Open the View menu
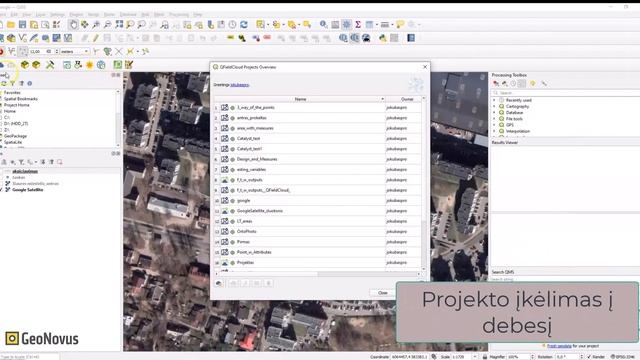This screenshot has height=360, width=640. (x=27, y=15)
